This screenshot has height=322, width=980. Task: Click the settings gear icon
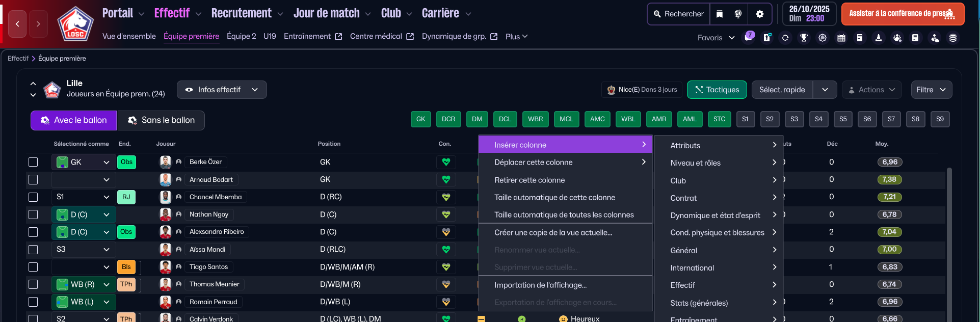tap(759, 14)
